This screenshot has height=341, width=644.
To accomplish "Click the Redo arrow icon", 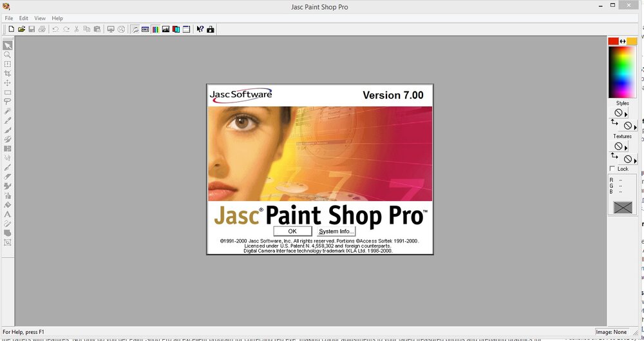I will [66, 29].
